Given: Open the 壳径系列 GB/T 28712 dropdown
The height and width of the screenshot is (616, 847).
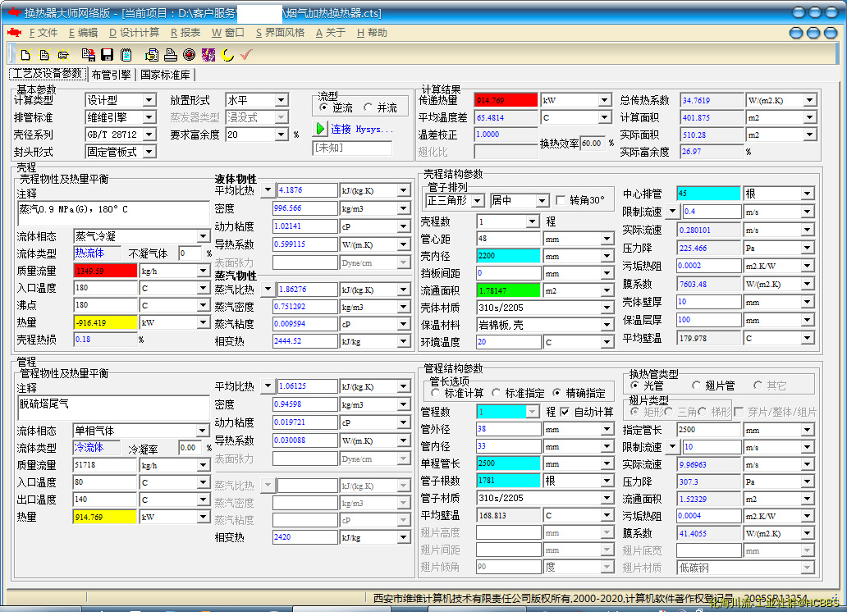Looking at the screenshot, I should [x=149, y=135].
